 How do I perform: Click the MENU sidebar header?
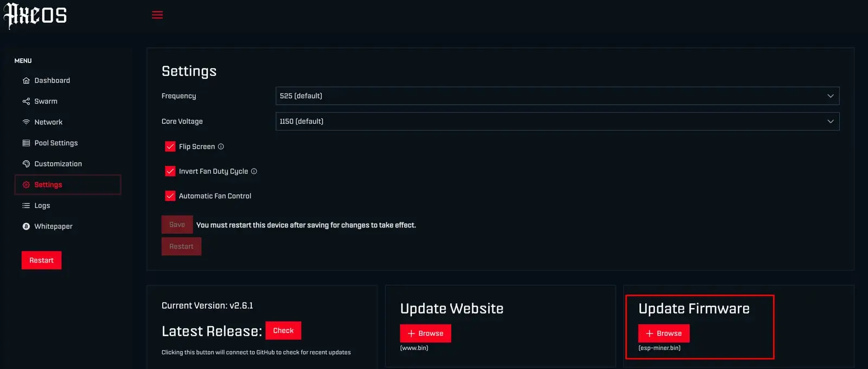(23, 61)
